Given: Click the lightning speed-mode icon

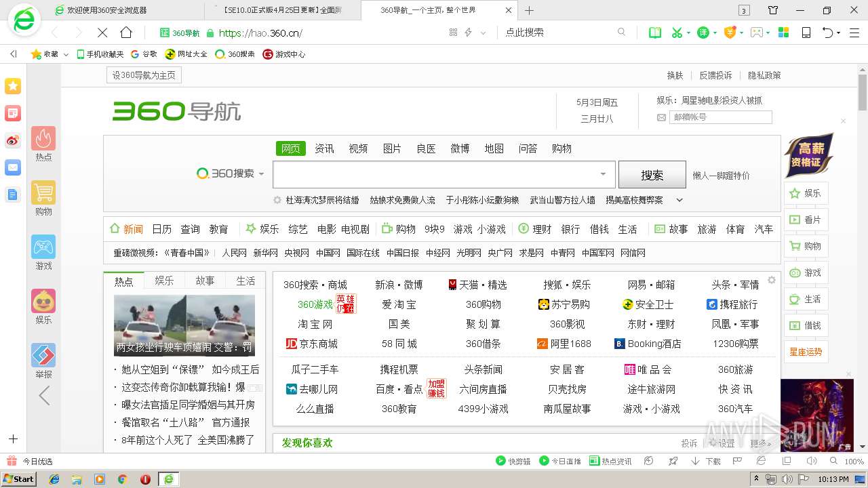Looking at the screenshot, I should click(469, 33).
